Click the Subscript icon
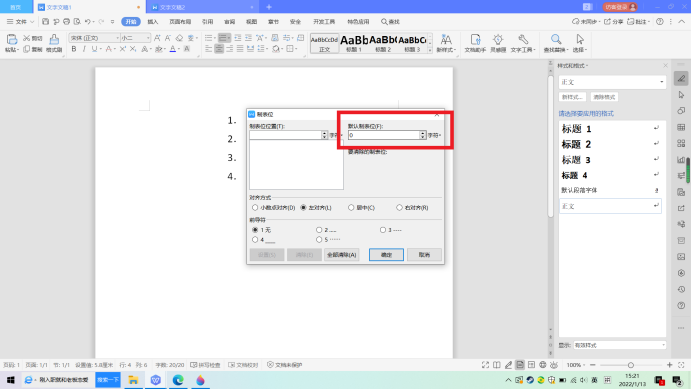692x389 pixels. pyautogui.click(x=133, y=49)
